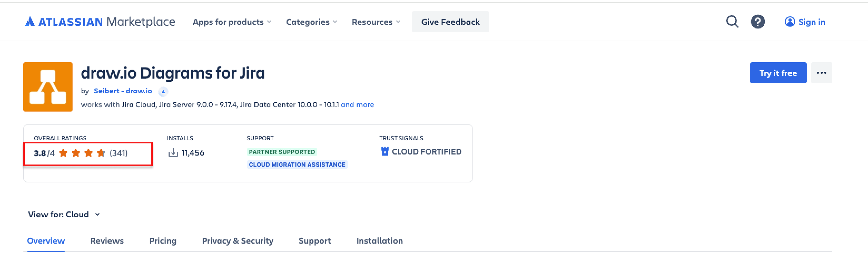Screen dimensions: 868x261
Task: Click the Cloud Fortified shield icon
Action: (x=384, y=151)
